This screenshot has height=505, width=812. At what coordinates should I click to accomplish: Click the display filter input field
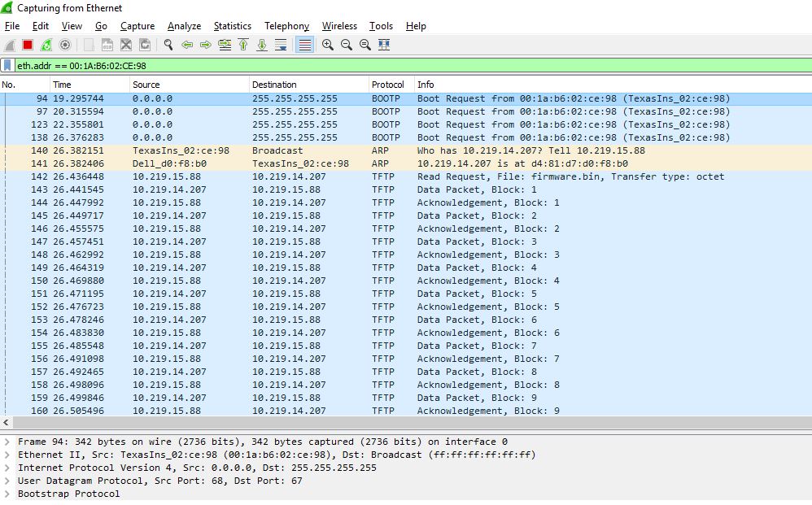(413, 66)
